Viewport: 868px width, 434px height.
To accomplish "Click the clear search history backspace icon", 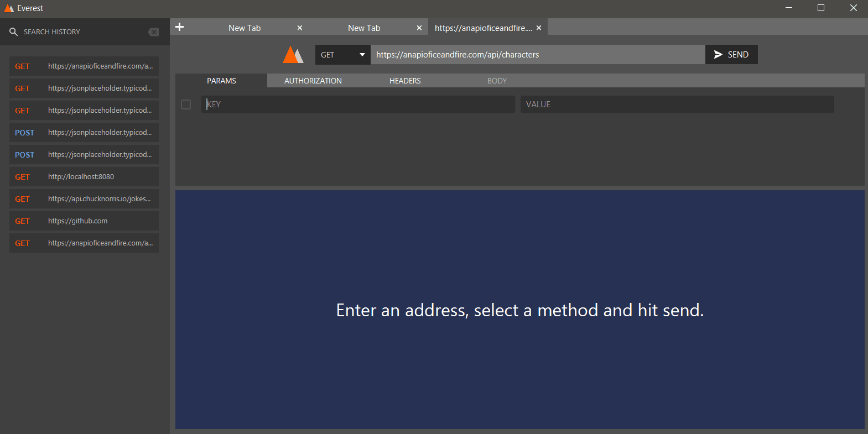I will tap(153, 32).
